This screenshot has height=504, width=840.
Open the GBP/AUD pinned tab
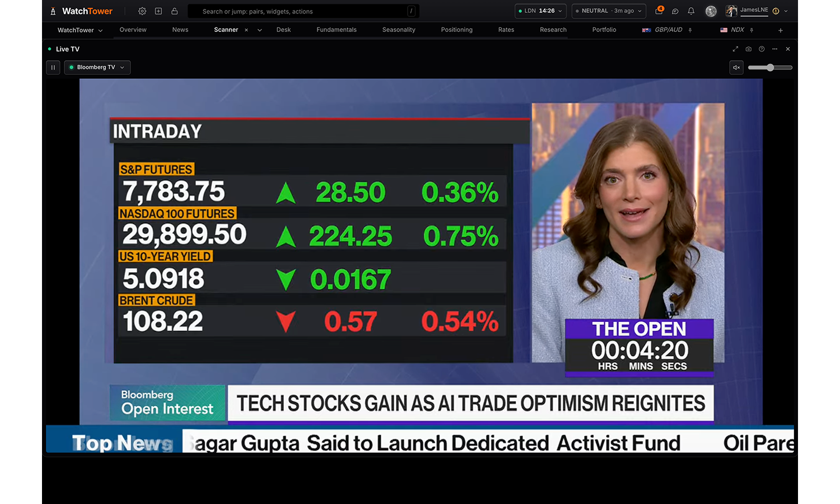tap(662, 30)
